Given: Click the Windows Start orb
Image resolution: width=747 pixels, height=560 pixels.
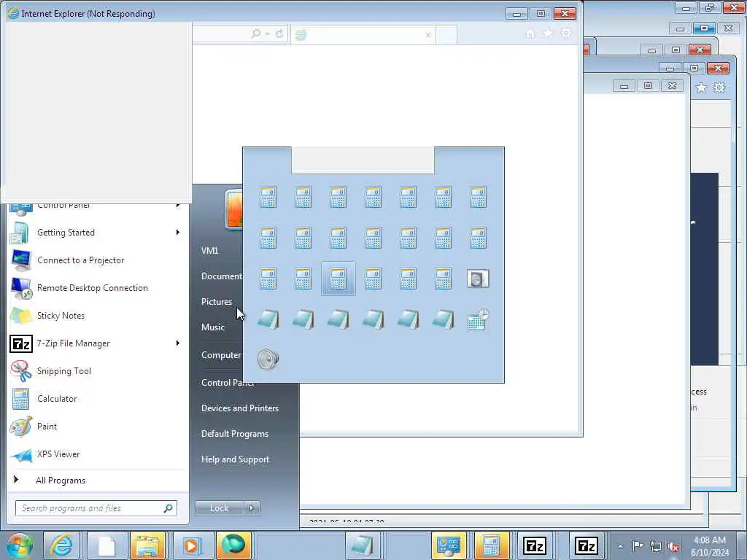Looking at the screenshot, I should point(19,545).
